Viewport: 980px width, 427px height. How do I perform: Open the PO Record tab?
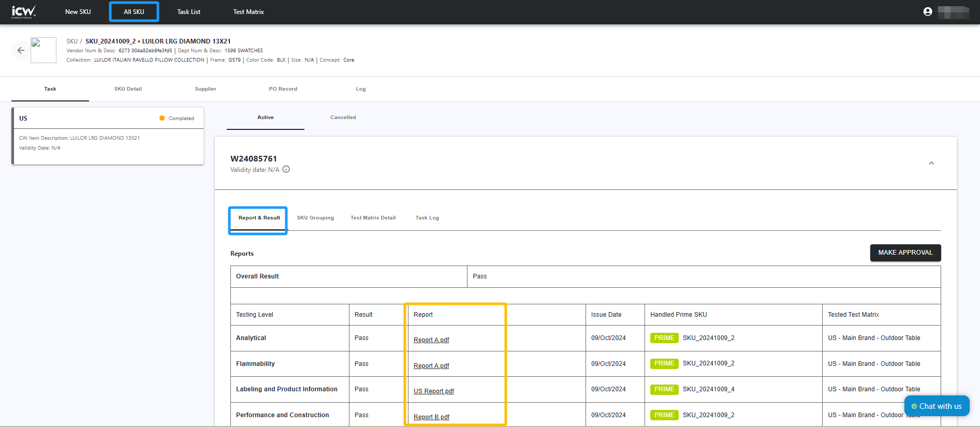[x=283, y=89]
